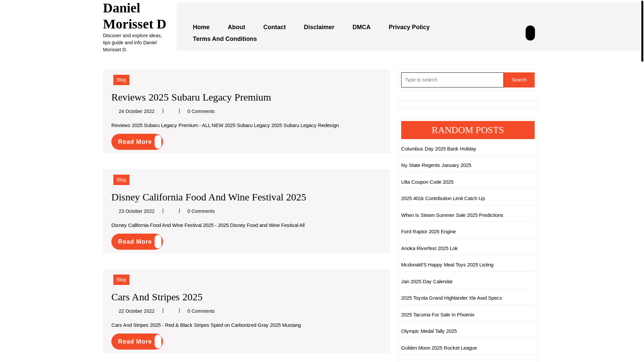Open Ulta Coupon Code 2025 link

pos(427,182)
